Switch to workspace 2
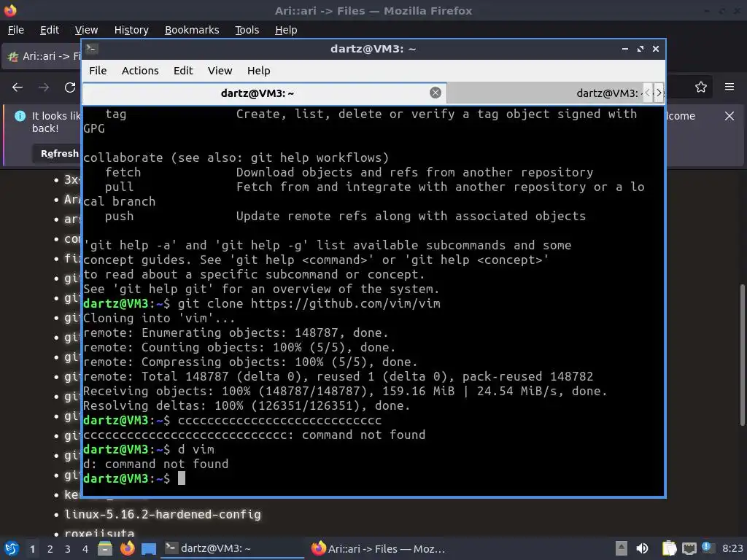Screen dimensions: 747x560 [x=50, y=549]
